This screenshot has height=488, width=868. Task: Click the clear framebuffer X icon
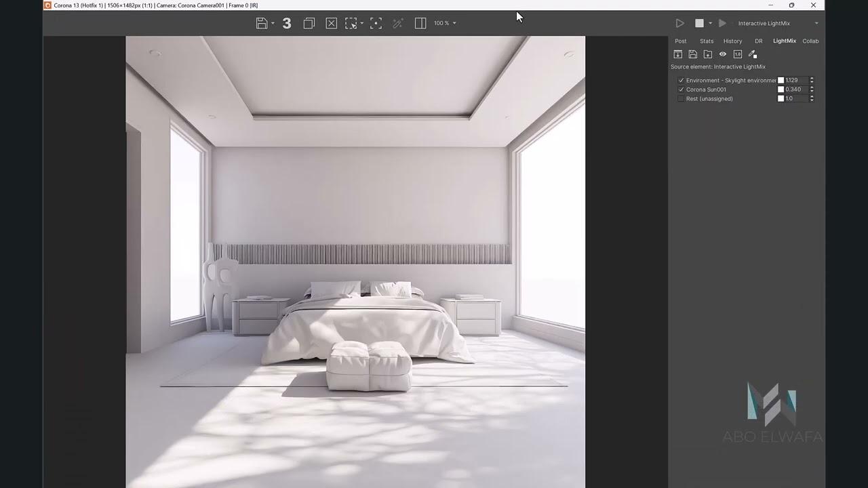coord(331,23)
